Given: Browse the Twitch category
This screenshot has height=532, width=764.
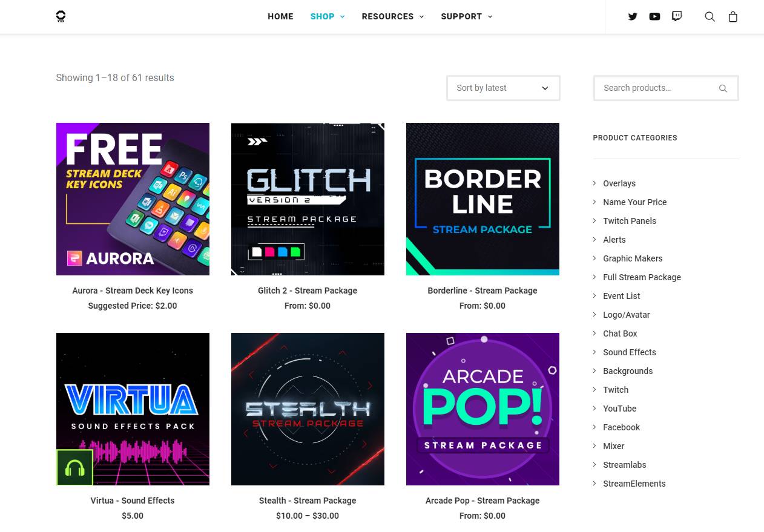Looking at the screenshot, I should pos(616,390).
